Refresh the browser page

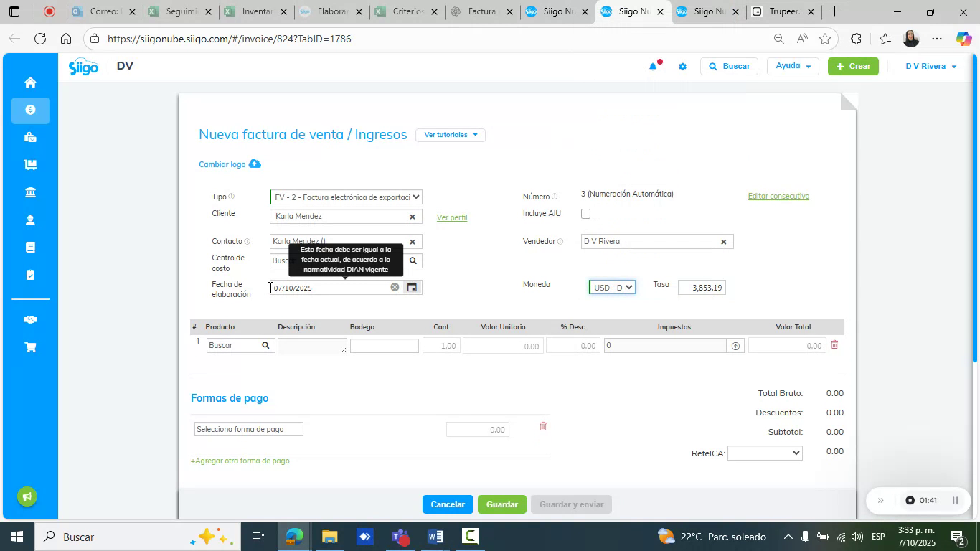[x=40, y=39]
